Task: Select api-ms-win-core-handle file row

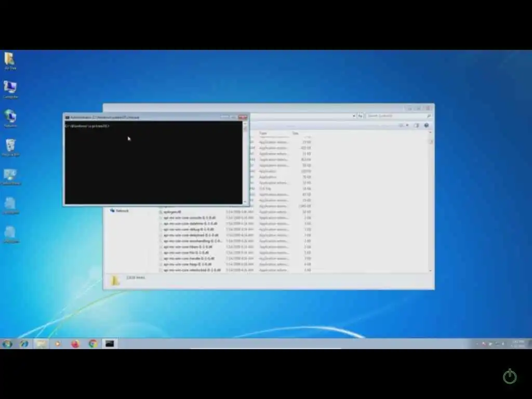Action: (x=235, y=258)
